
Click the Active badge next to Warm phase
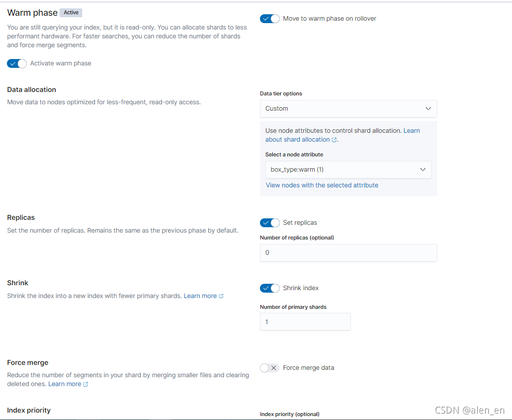tap(71, 12)
